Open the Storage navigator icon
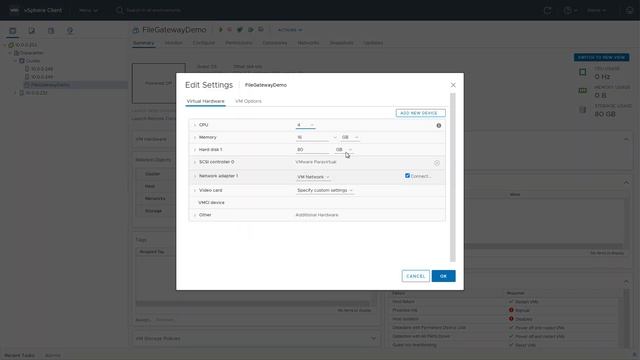 coord(51,31)
